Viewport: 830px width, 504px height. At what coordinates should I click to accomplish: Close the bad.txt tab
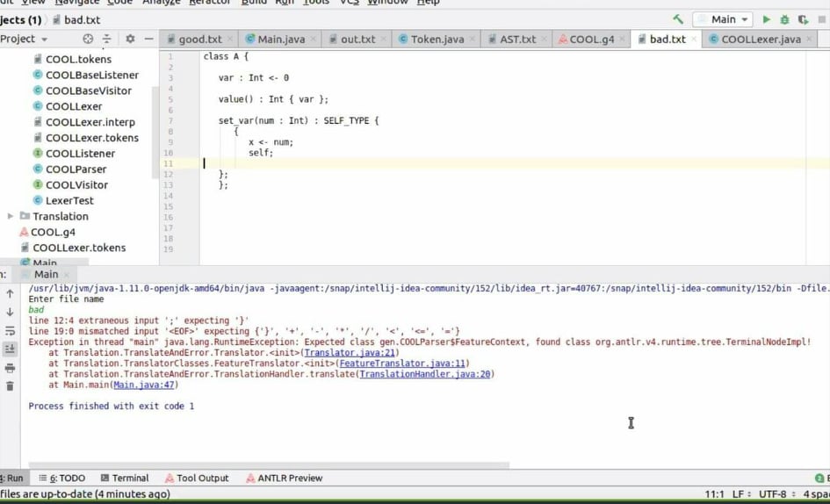click(694, 40)
